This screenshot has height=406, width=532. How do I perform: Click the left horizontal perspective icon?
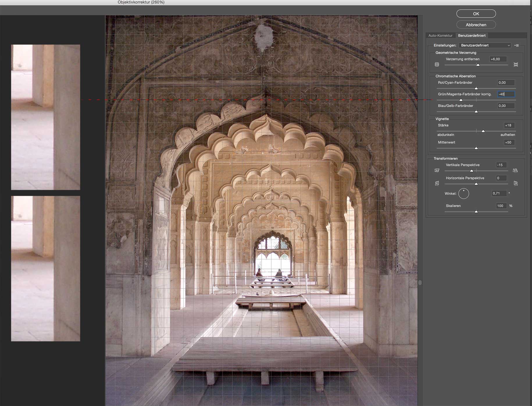(437, 183)
